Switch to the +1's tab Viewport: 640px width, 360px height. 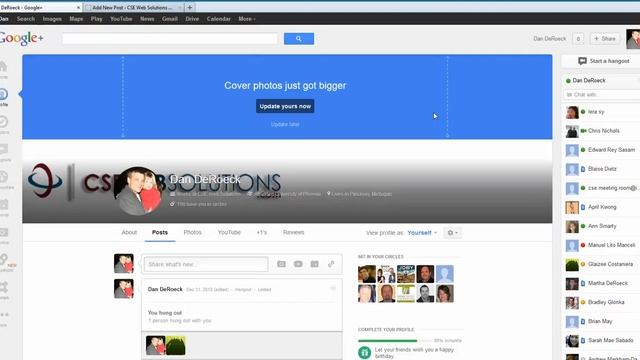[262, 232]
